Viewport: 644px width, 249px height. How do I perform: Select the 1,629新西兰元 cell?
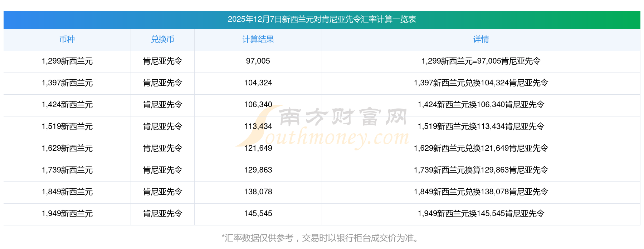pos(67,148)
